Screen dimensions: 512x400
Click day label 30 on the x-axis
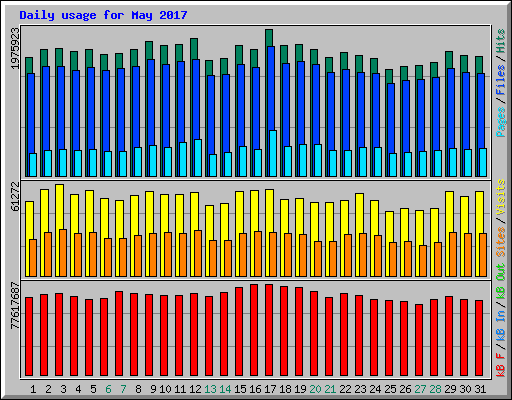pos(465,389)
